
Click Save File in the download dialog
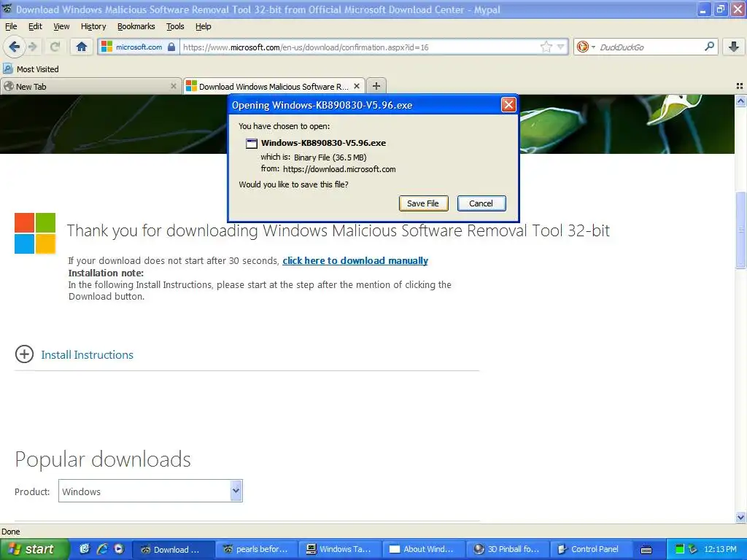tap(423, 203)
